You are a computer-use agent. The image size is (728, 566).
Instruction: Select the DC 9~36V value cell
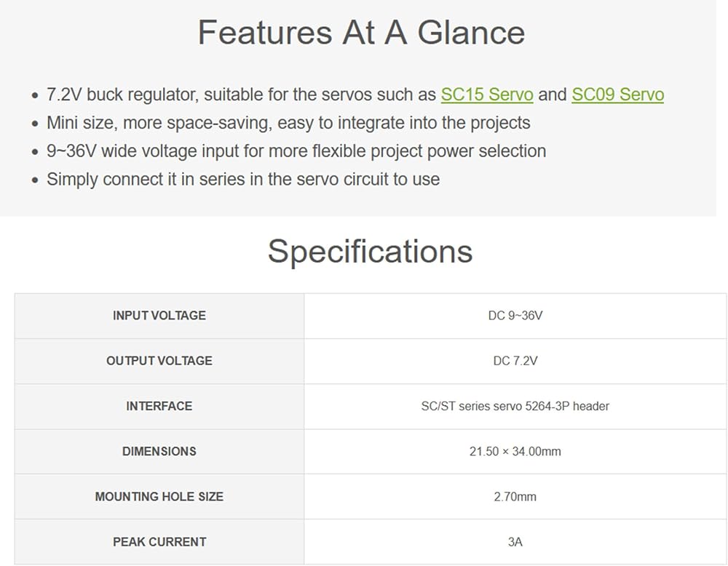tap(515, 316)
